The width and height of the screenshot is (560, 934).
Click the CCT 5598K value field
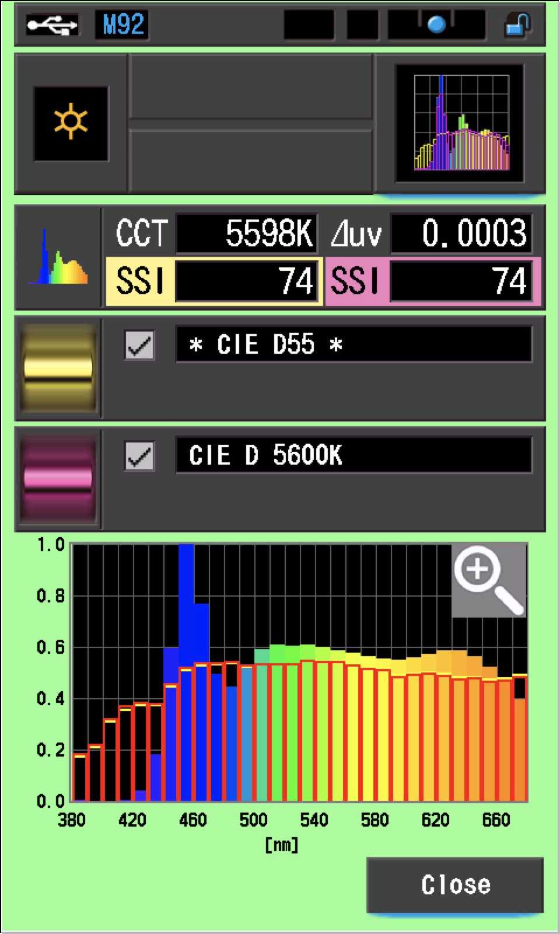pos(247,233)
